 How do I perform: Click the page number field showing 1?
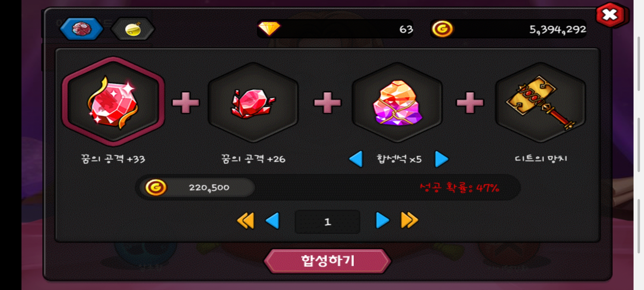point(327,222)
